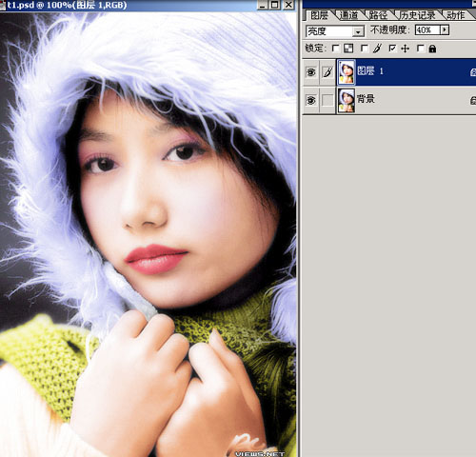This screenshot has height=457, width=476.
Task: Enable the lock transparency checkbox
Action: point(335,49)
